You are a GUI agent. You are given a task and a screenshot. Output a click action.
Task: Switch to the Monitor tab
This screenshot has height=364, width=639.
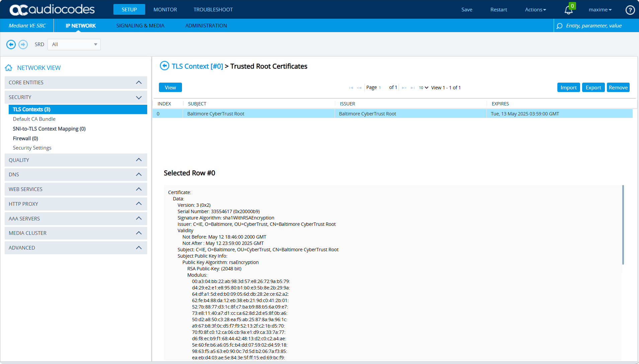pyautogui.click(x=165, y=10)
